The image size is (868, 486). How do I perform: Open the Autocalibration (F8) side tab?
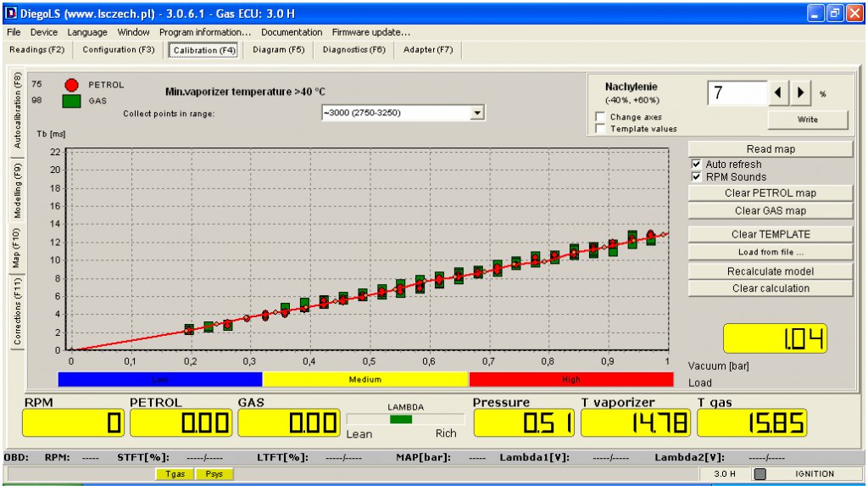(17, 111)
